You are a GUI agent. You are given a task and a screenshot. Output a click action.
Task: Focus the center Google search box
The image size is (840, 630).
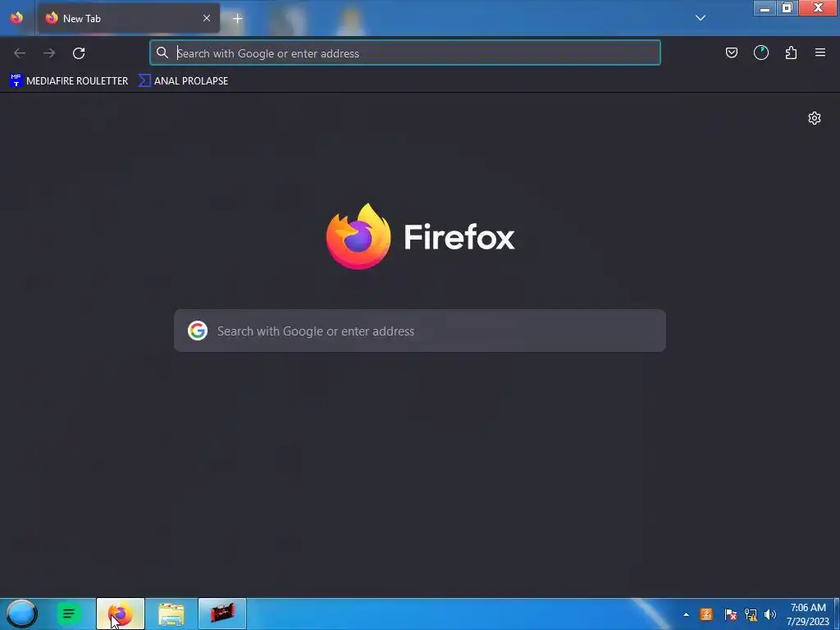point(420,331)
